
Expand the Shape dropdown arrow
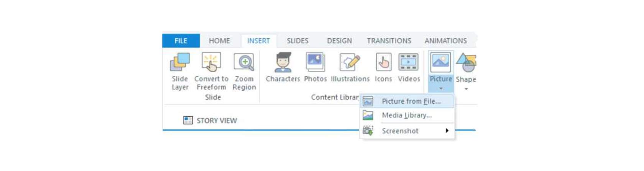pyautogui.click(x=466, y=89)
